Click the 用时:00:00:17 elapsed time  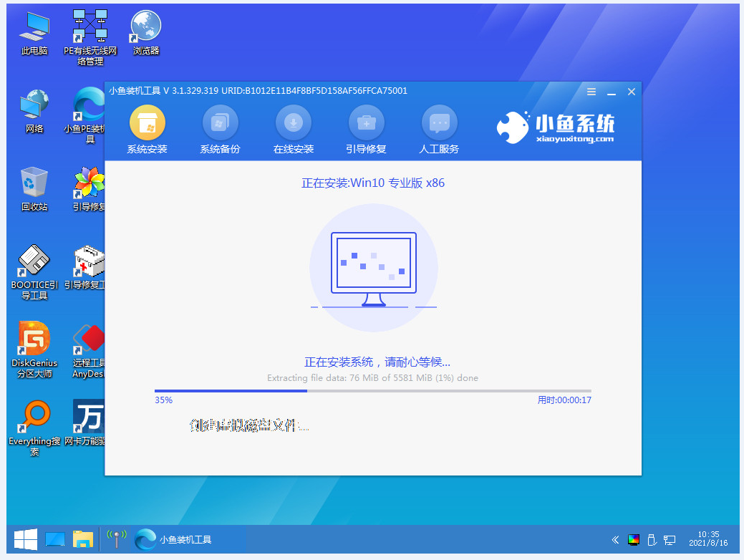point(564,400)
